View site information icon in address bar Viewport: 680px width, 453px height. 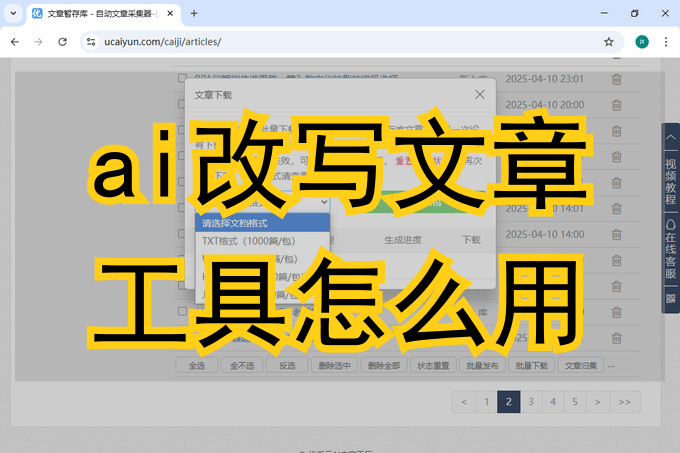[x=91, y=42]
